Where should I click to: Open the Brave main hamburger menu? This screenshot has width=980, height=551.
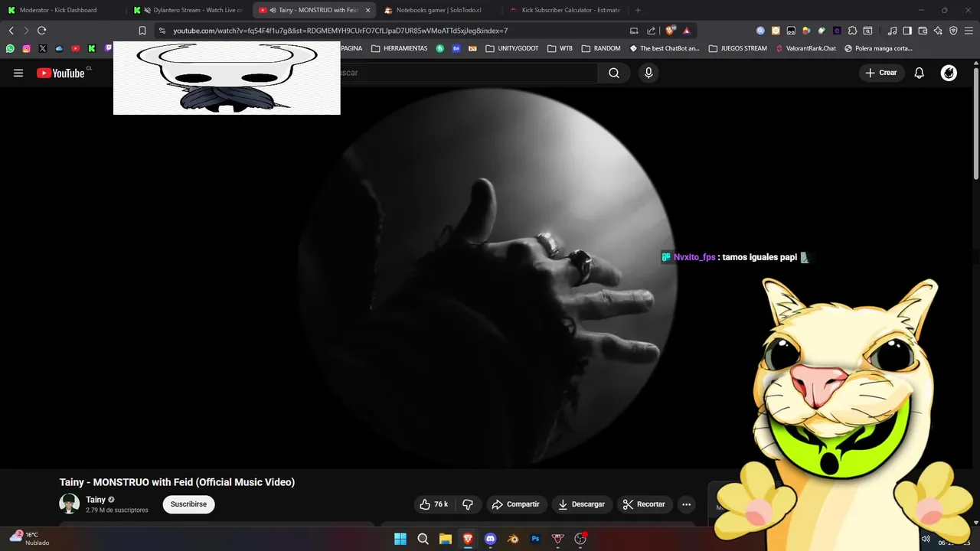click(969, 31)
